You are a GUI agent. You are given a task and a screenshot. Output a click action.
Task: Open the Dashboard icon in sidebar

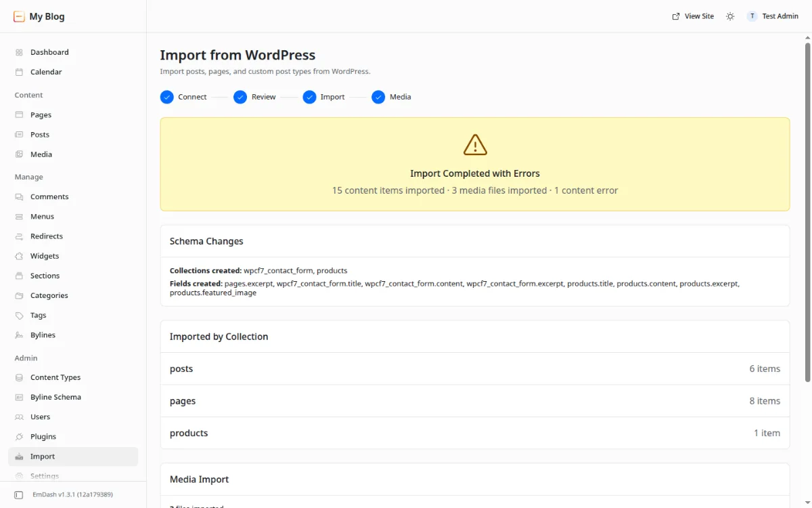point(19,52)
